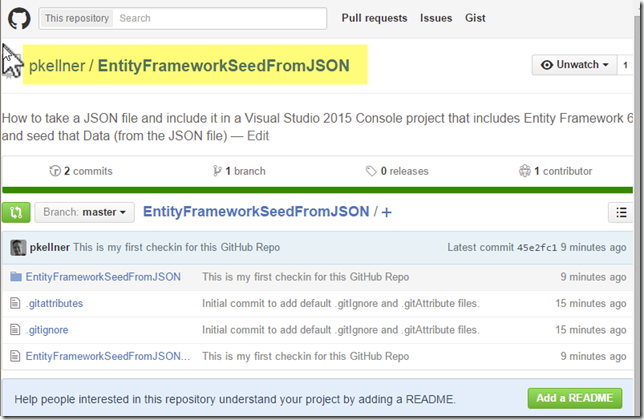Viewport: 644px width, 420px height.
Task: Open the pkellner owner link in title
Action: pos(57,66)
